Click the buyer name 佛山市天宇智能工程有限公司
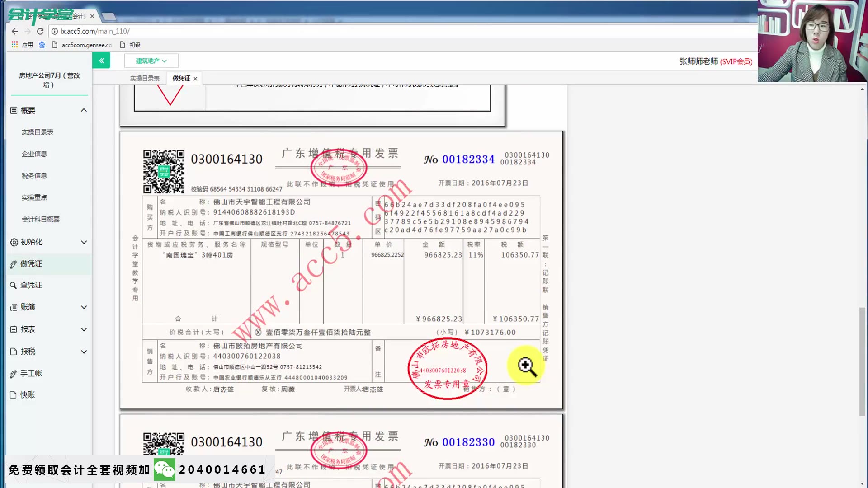Image resolution: width=868 pixels, height=488 pixels. click(262, 202)
